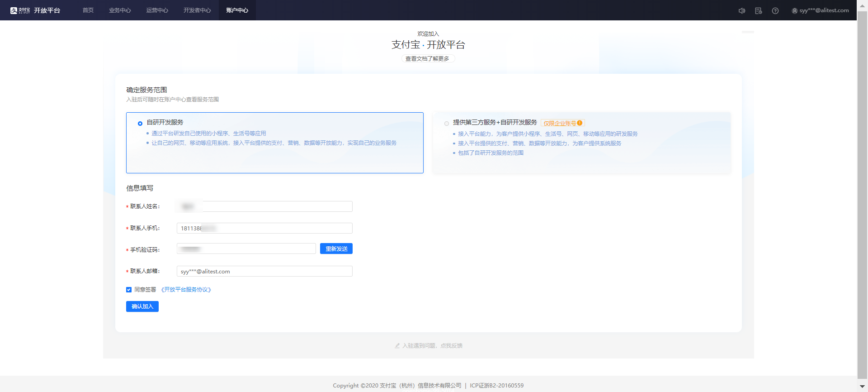Image resolution: width=868 pixels, height=392 pixels.
Task: Click the Alipay open platform logo
Action: pos(35,10)
